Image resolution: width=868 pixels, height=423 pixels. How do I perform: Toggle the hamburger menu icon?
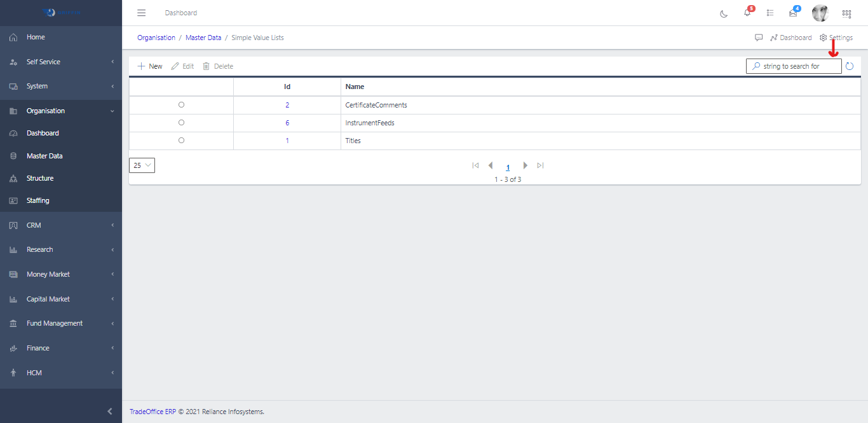pyautogui.click(x=142, y=13)
